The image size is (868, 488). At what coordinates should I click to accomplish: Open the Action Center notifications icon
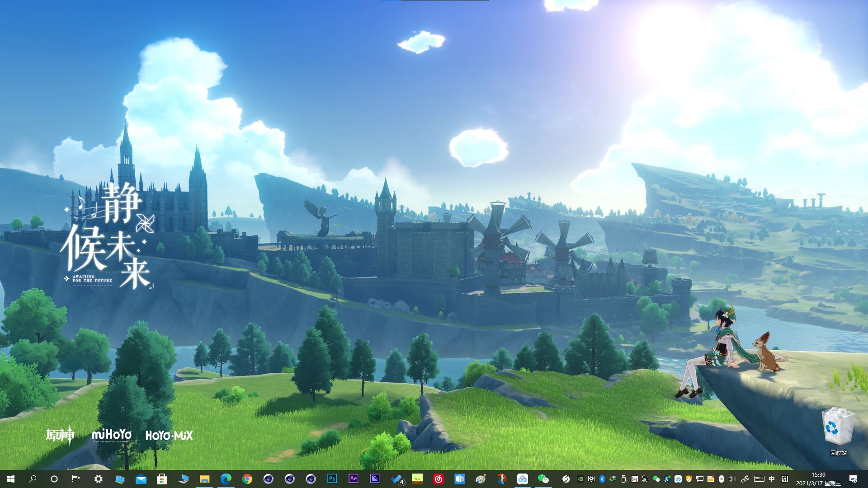pyautogui.click(x=853, y=479)
